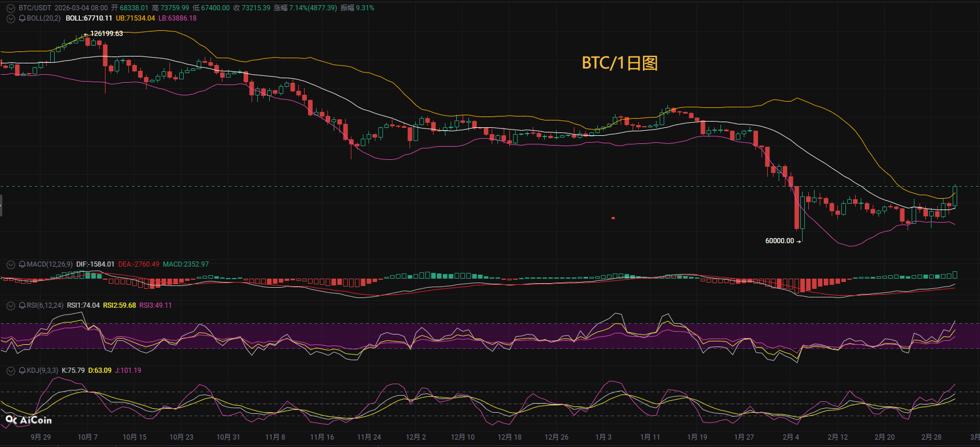Collapse the BOLL indicator chevron

click(x=10, y=18)
